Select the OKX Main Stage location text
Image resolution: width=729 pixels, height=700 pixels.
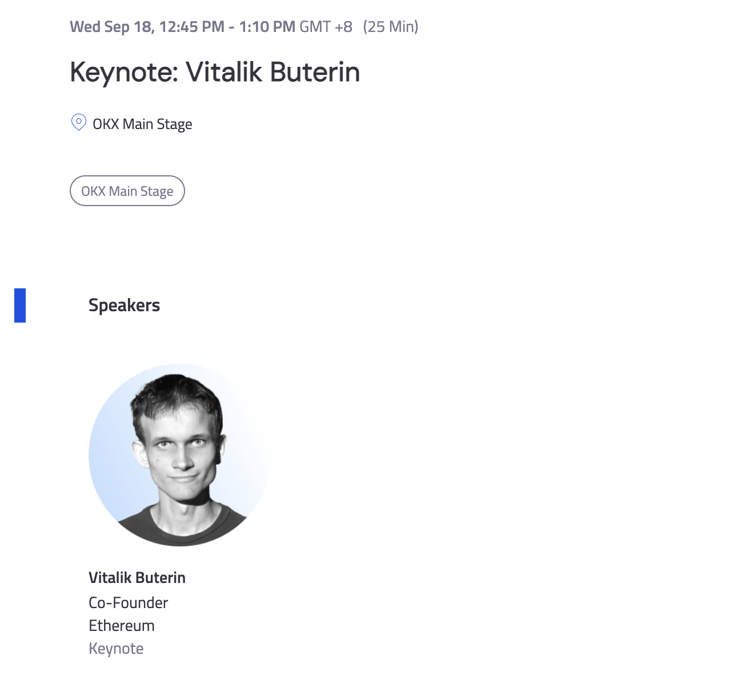(142, 124)
